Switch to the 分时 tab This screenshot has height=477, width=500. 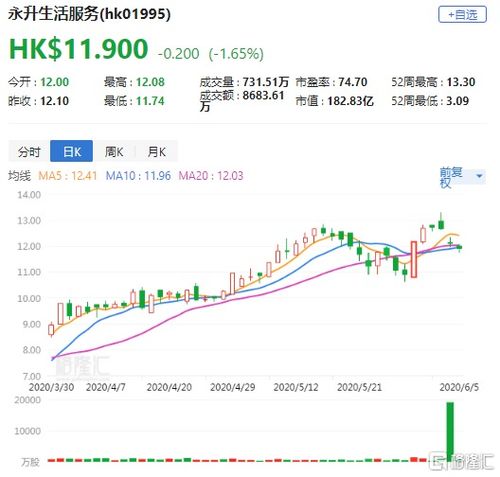(29, 152)
